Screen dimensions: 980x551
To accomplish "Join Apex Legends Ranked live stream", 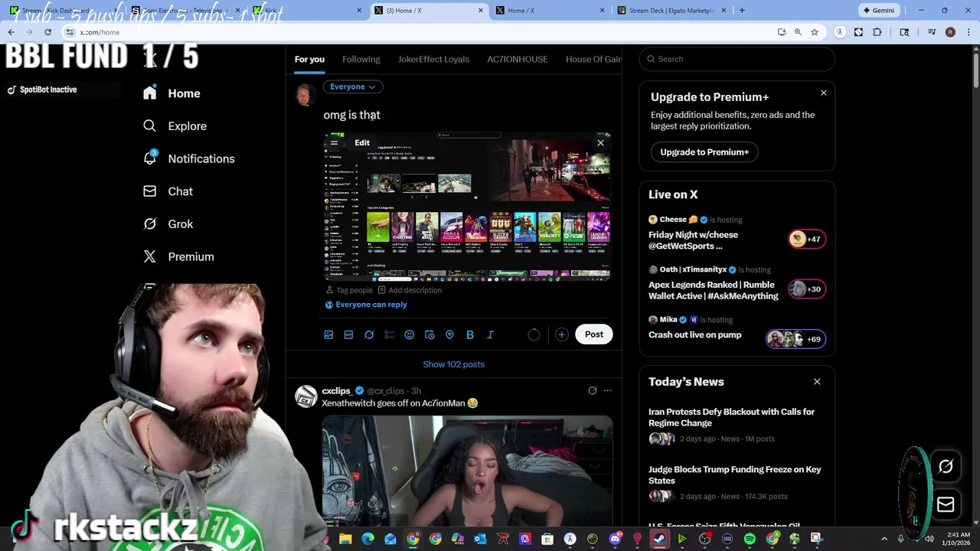I will [x=737, y=283].
